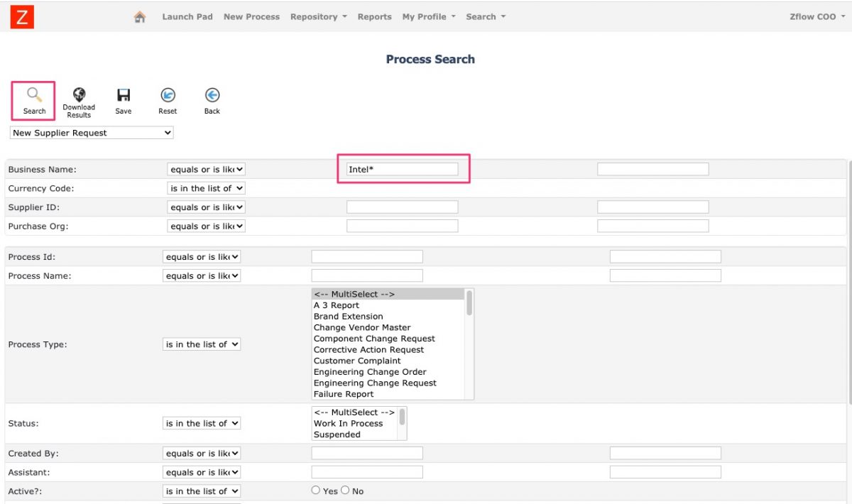The width and height of the screenshot is (852, 504).
Task: Expand the My Profile menu
Action: pyautogui.click(x=427, y=16)
